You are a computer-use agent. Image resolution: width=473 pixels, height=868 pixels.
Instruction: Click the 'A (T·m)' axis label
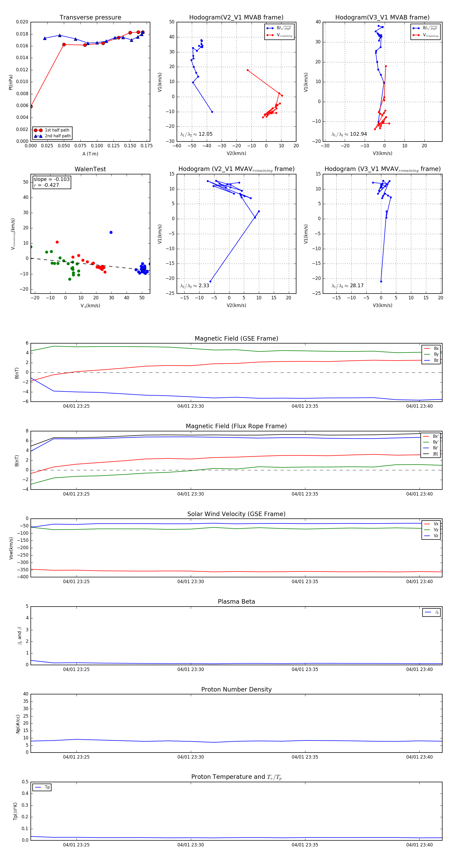coord(90,154)
